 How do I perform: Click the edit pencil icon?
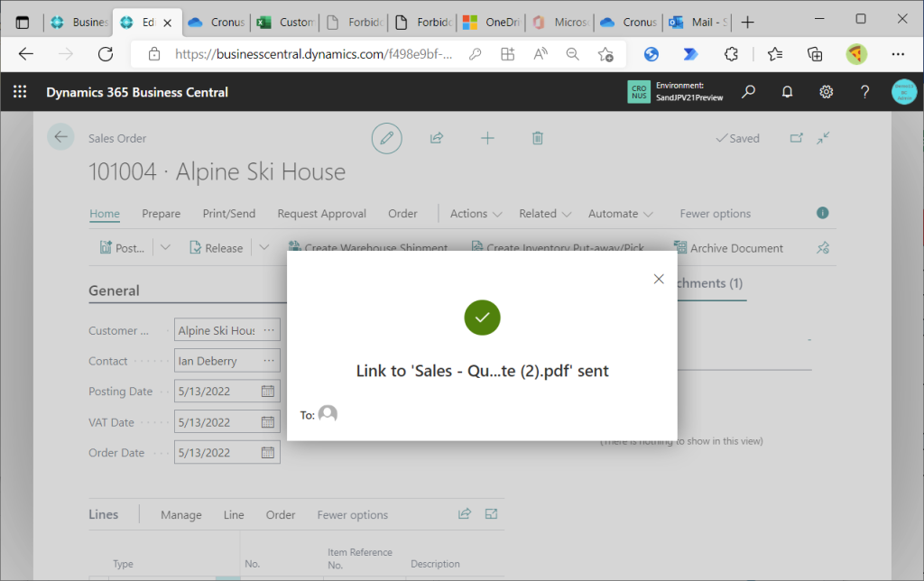[386, 138]
